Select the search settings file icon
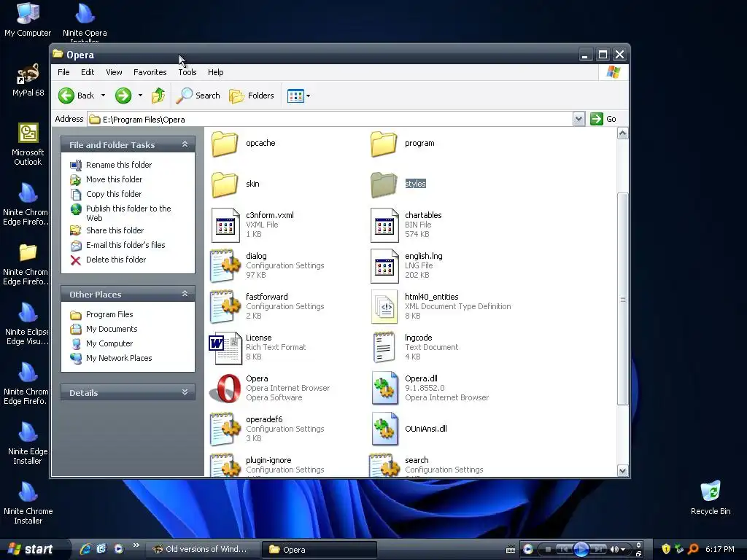The height and width of the screenshot is (560, 747). pos(384,464)
